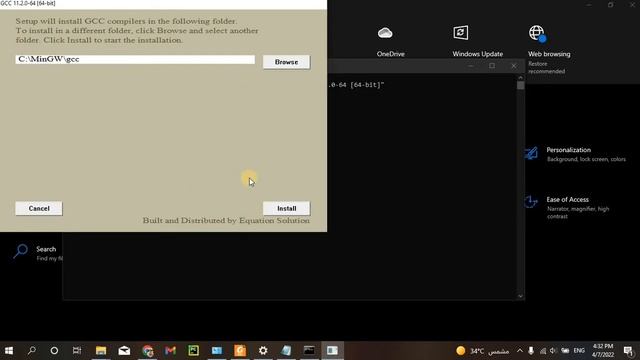
Task: Close the console window
Action: (513, 66)
